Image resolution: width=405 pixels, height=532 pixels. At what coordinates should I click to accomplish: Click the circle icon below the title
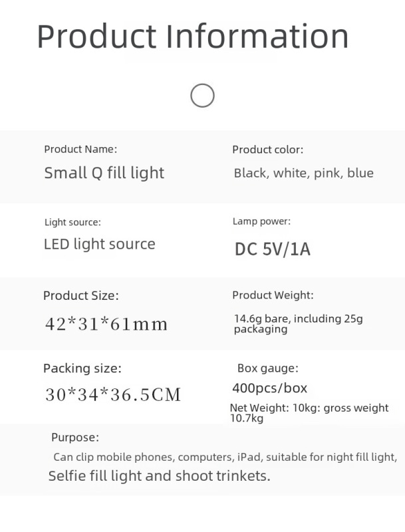[202, 96]
